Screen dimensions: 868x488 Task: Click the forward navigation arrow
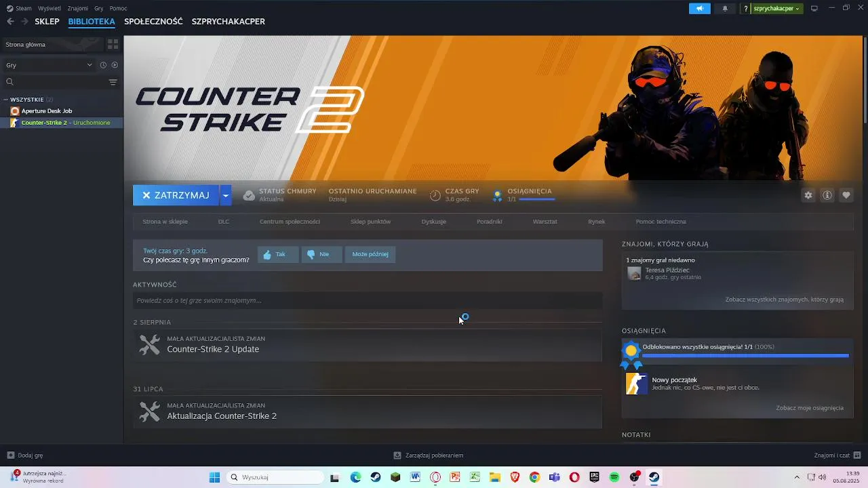click(x=26, y=22)
